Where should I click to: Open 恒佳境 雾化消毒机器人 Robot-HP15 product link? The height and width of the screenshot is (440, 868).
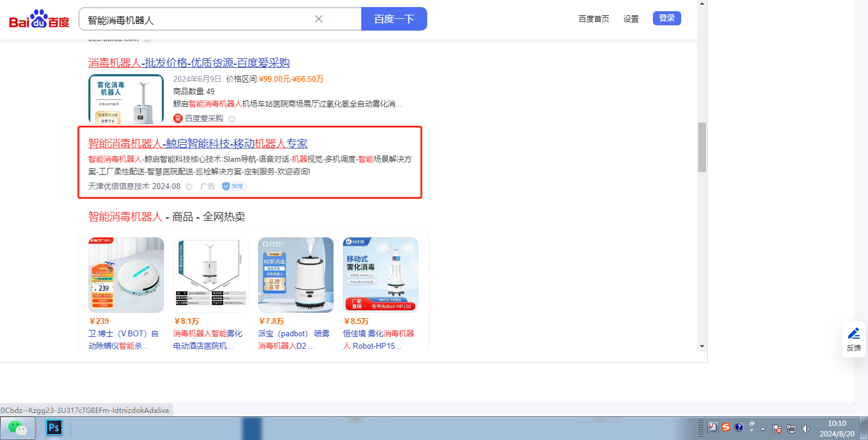coord(378,340)
